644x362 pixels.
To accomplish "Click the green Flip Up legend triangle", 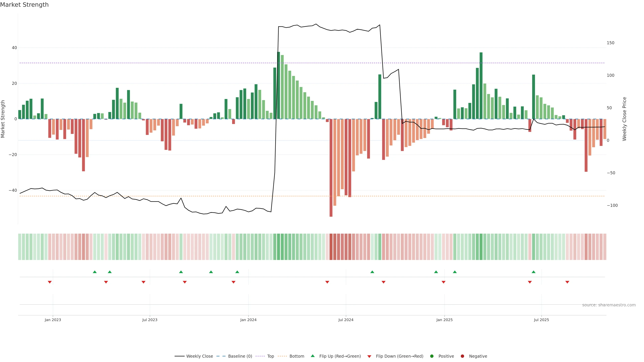I will point(312,356).
